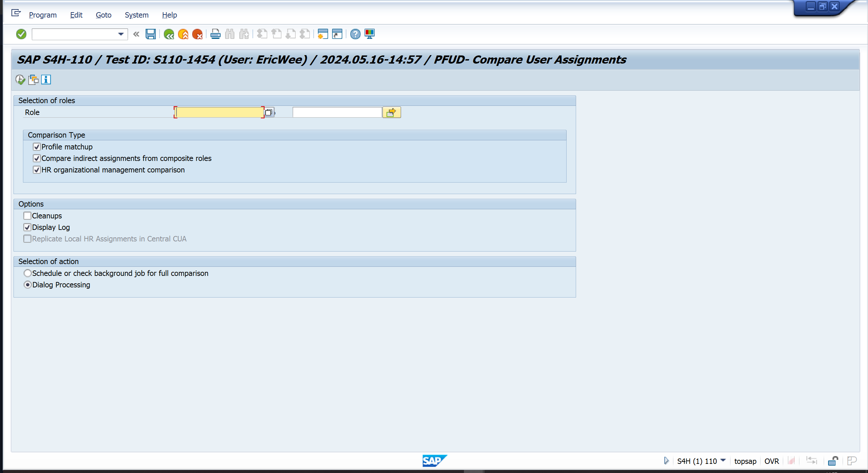Open the Help question mark icon
This screenshot has height=473, width=868.
coord(355,34)
